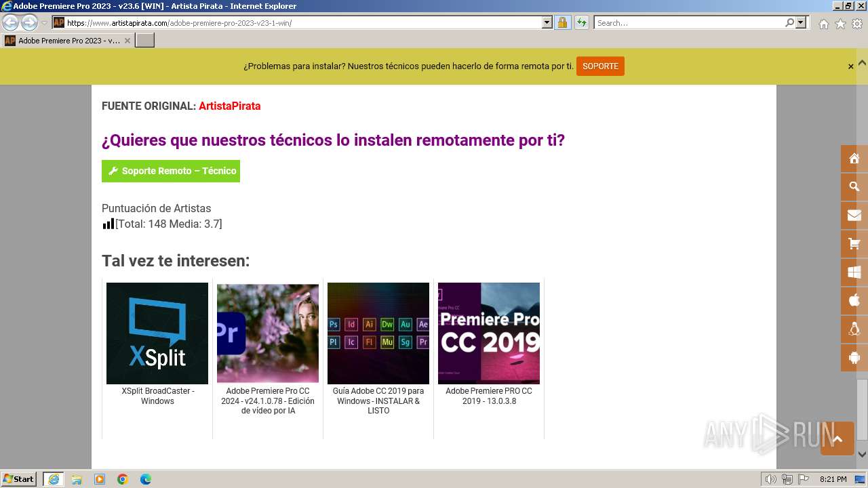Open the Windows Start menu
Viewport: 868px width, 488px height.
(19, 479)
